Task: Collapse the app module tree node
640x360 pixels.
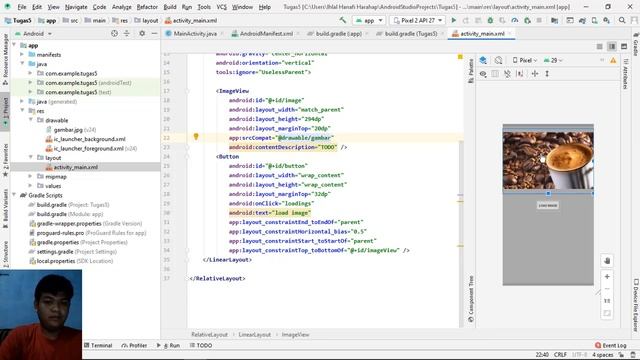Action: click(x=14, y=45)
